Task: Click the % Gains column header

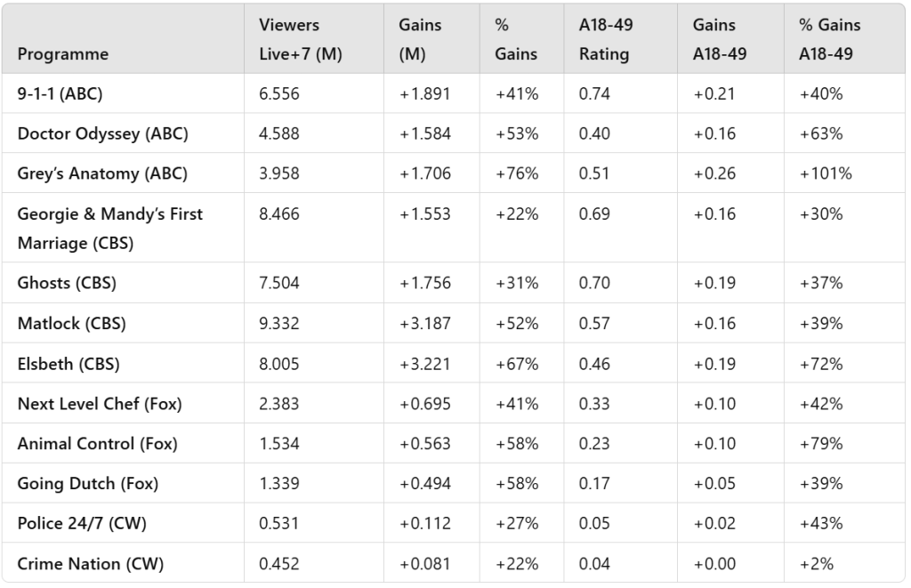Action: coord(516,39)
